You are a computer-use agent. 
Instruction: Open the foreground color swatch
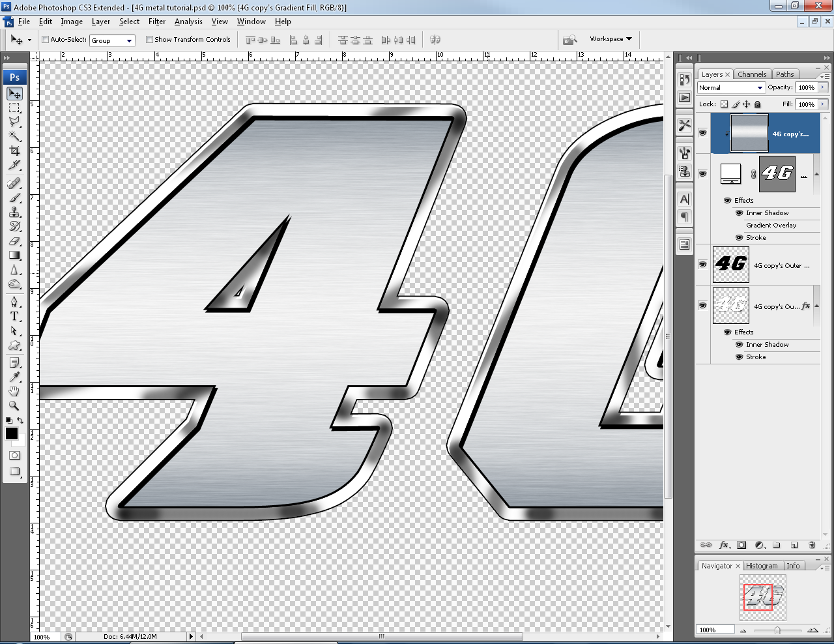click(x=12, y=433)
